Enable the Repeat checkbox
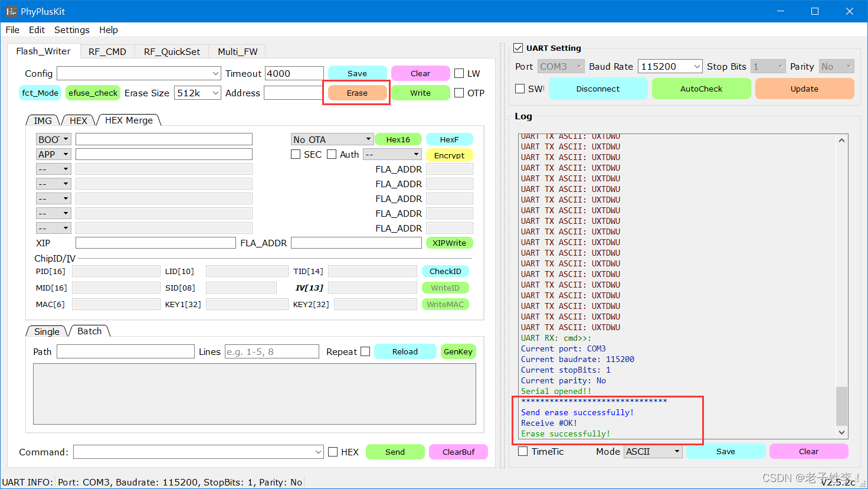Image resolution: width=868 pixels, height=489 pixels. coord(365,351)
